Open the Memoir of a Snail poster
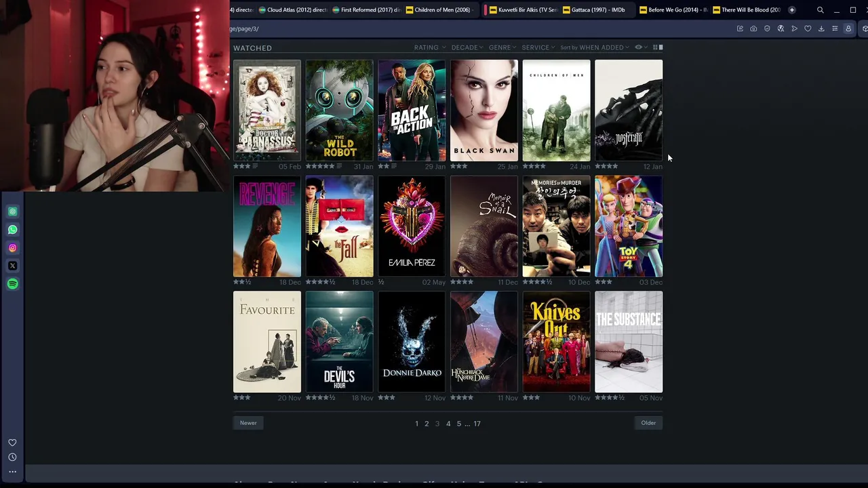This screenshot has width=868, height=488. tap(484, 226)
